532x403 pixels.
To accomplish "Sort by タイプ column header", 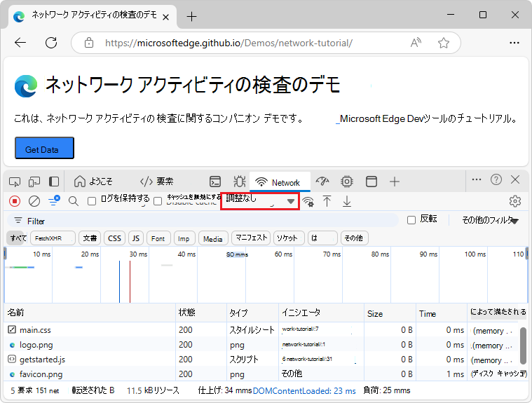I will pyautogui.click(x=252, y=313).
